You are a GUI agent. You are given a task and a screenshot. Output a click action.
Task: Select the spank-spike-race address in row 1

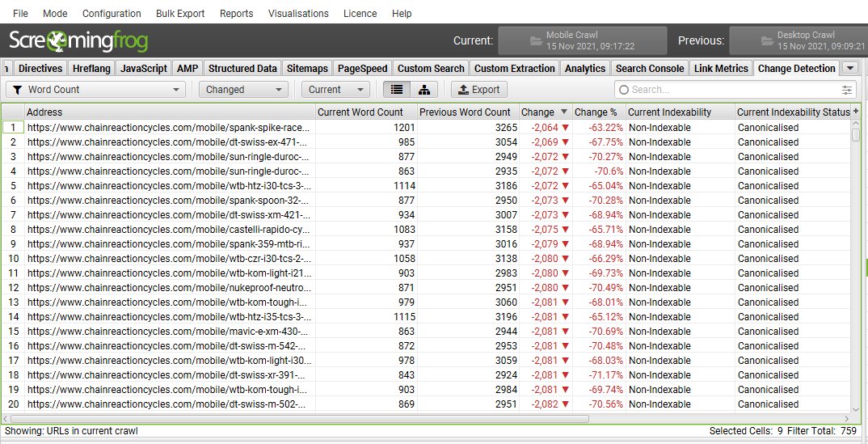pyautogui.click(x=170, y=127)
